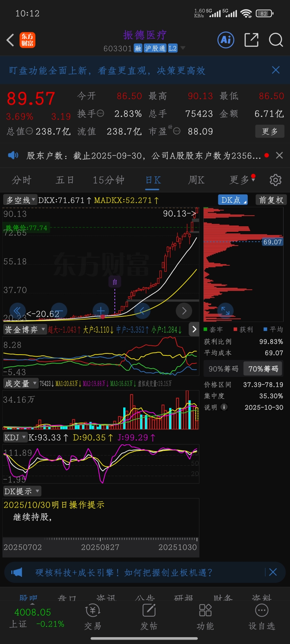Tap the speaker icon beside 股东户数 notice

(13, 155)
